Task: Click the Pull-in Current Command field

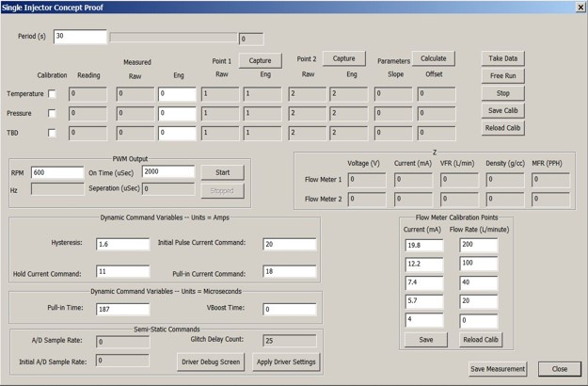Action: 290,271
